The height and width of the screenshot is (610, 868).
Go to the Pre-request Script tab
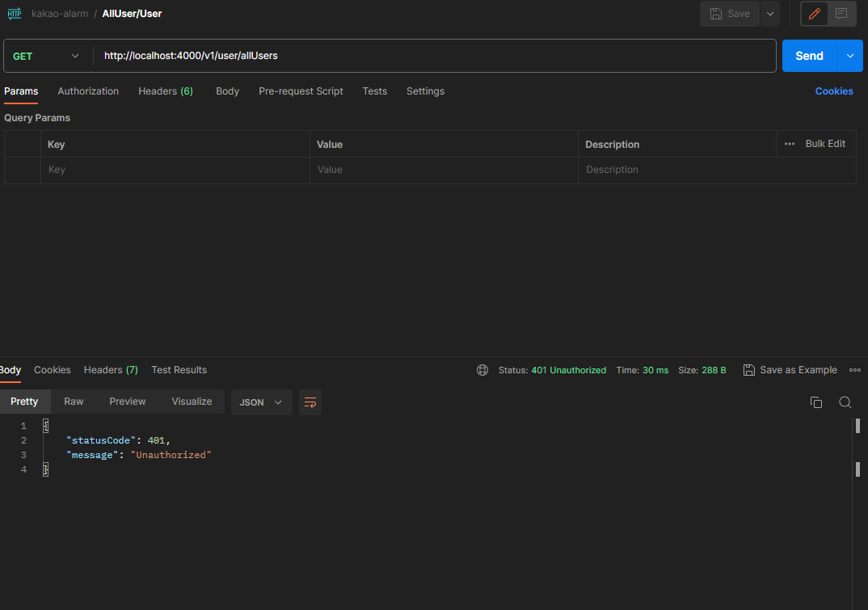[x=301, y=91]
